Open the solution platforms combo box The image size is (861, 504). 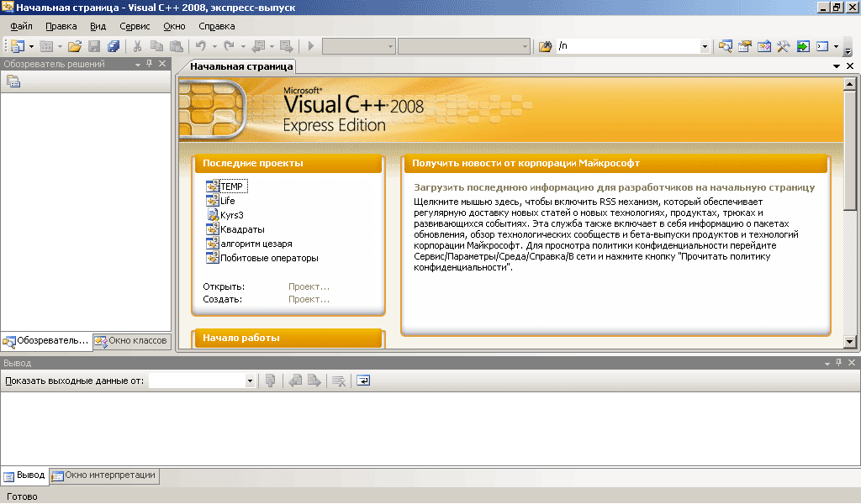(x=463, y=46)
